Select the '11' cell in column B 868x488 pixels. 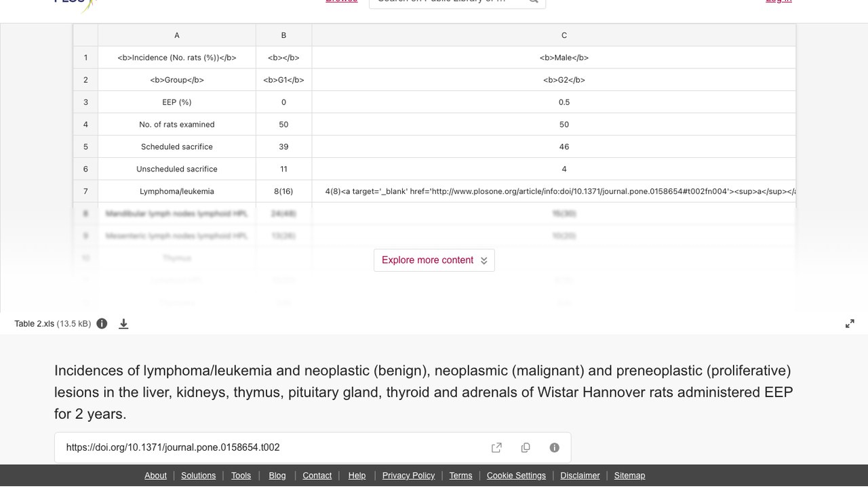[x=283, y=169]
